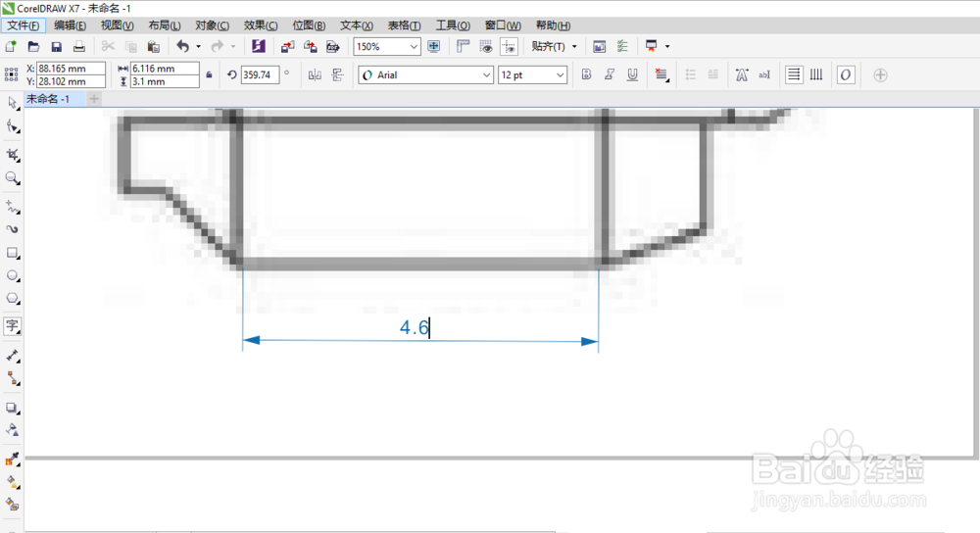Launch the purple search content icon
Image resolution: width=980 pixels, height=533 pixels.
pyautogui.click(x=258, y=46)
